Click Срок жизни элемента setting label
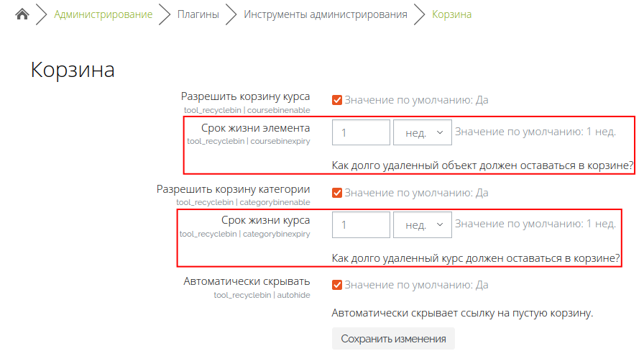Image resolution: width=644 pixels, height=364 pixels. coord(255,128)
